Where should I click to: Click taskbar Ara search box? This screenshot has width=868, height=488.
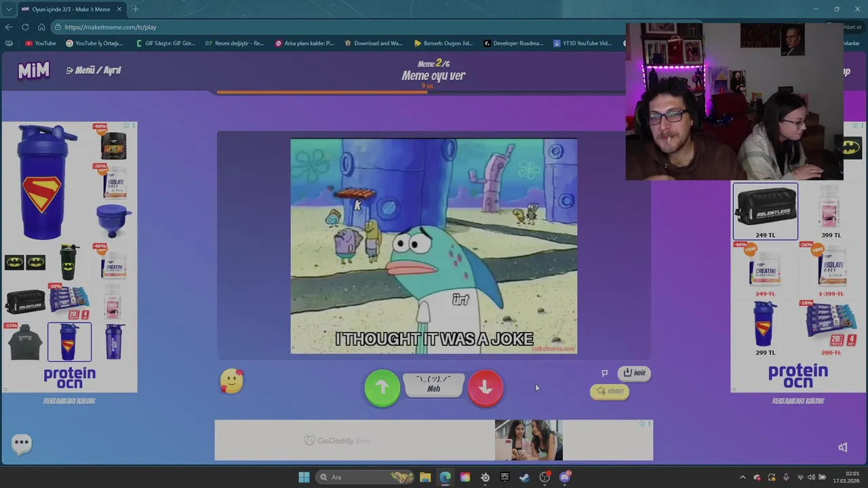pos(366,477)
